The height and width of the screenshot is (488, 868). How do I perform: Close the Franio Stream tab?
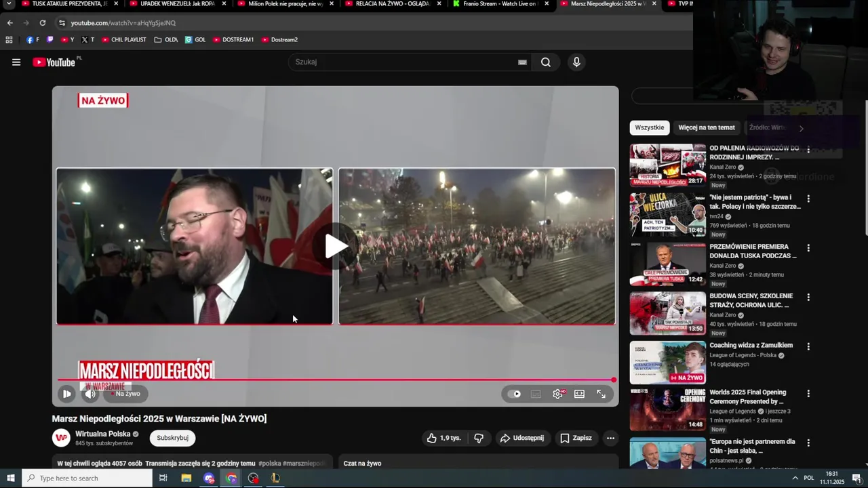[x=547, y=3]
